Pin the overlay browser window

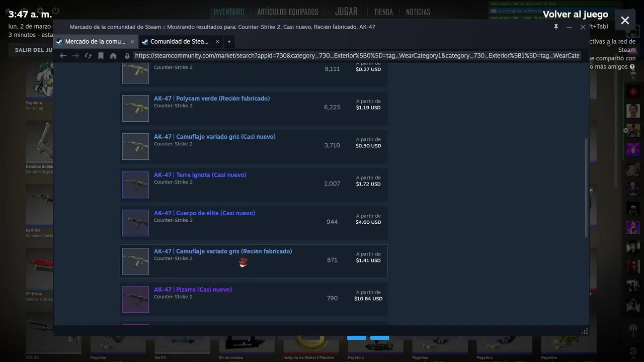(556, 27)
